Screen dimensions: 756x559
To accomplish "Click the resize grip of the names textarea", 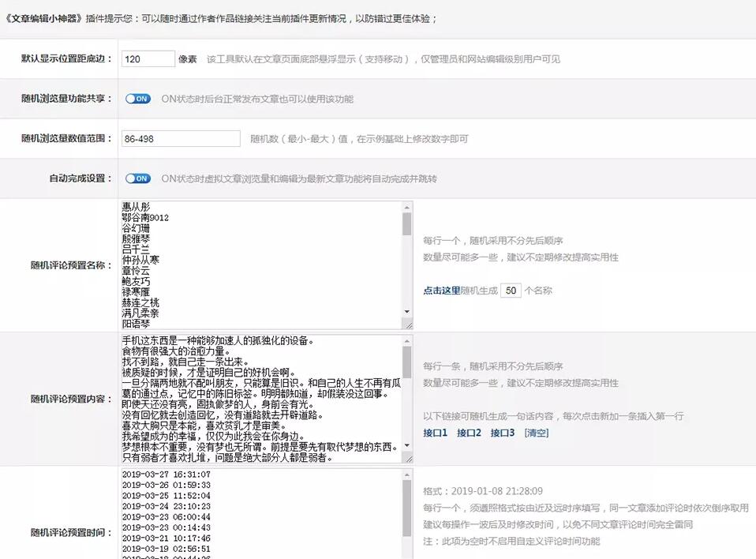I will click(x=408, y=325).
